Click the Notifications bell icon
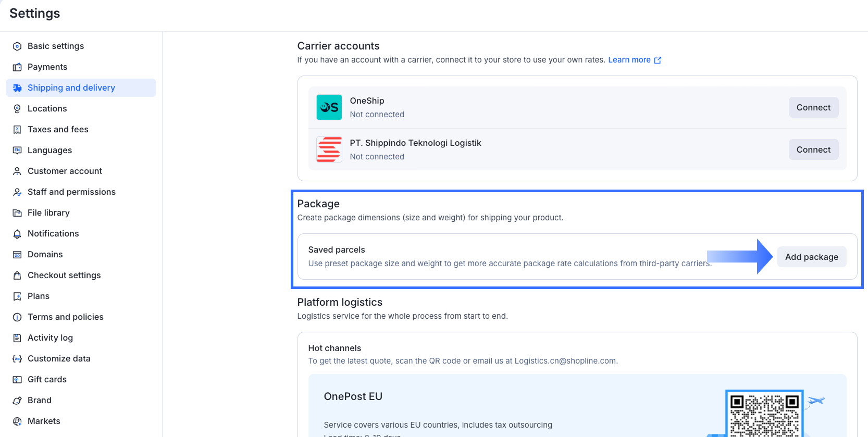This screenshot has width=868, height=437. [x=17, y=234]
